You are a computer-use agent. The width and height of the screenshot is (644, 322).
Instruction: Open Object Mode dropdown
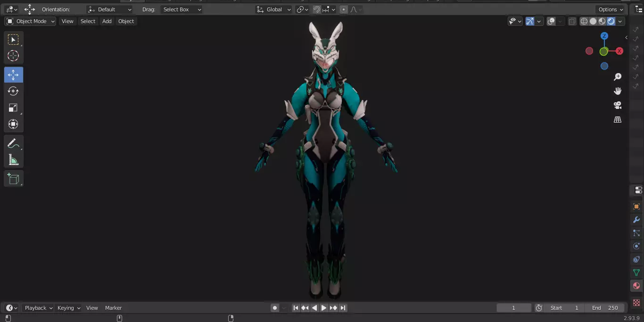[x=30, y=21]
